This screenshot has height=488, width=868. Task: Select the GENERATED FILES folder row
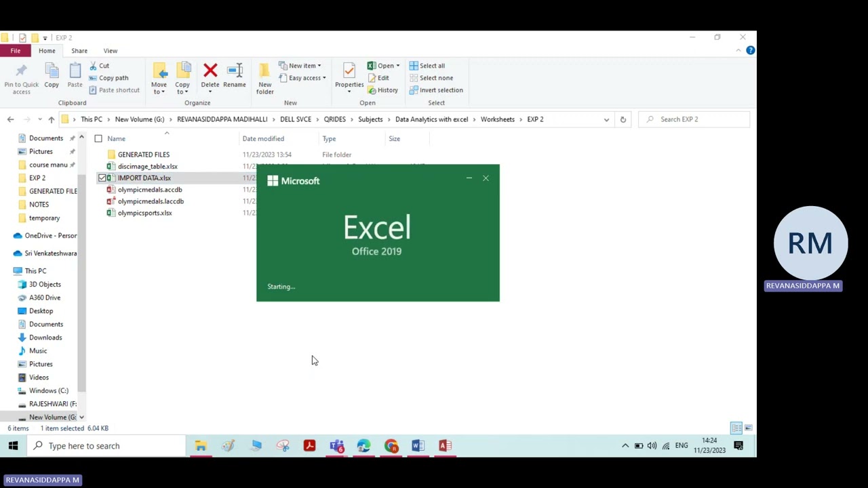click(x=143, y=155)
